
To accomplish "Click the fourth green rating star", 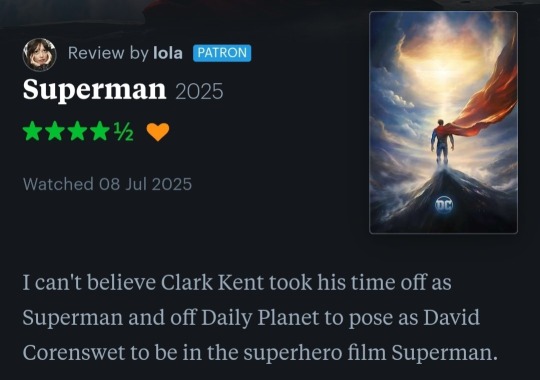I will 100,131.
